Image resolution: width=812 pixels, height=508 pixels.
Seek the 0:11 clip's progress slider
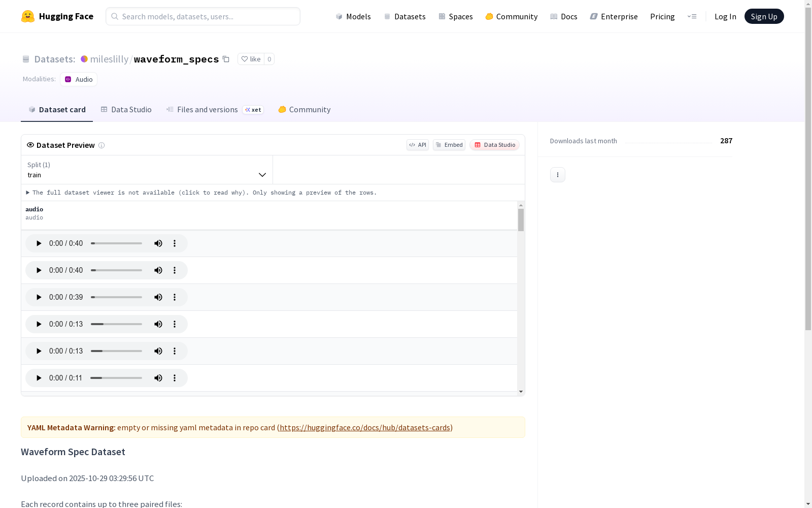(x=116, y=378)
